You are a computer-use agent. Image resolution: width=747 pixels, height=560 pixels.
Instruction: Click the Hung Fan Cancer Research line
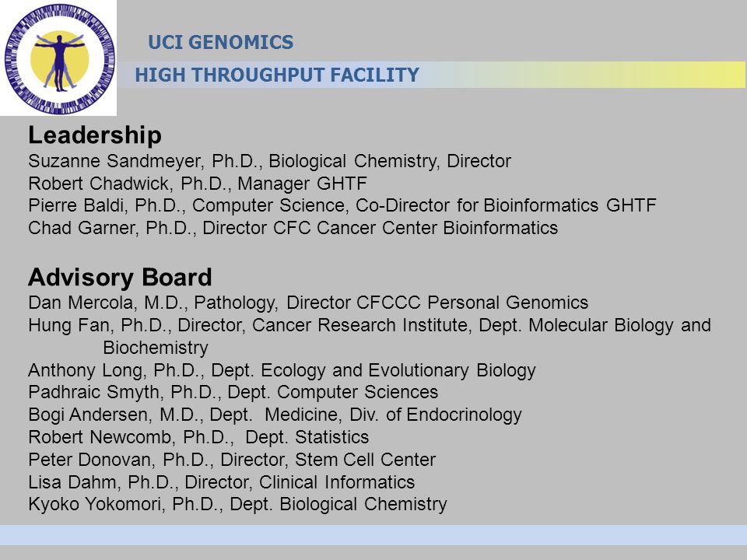[x=370, y=325]
